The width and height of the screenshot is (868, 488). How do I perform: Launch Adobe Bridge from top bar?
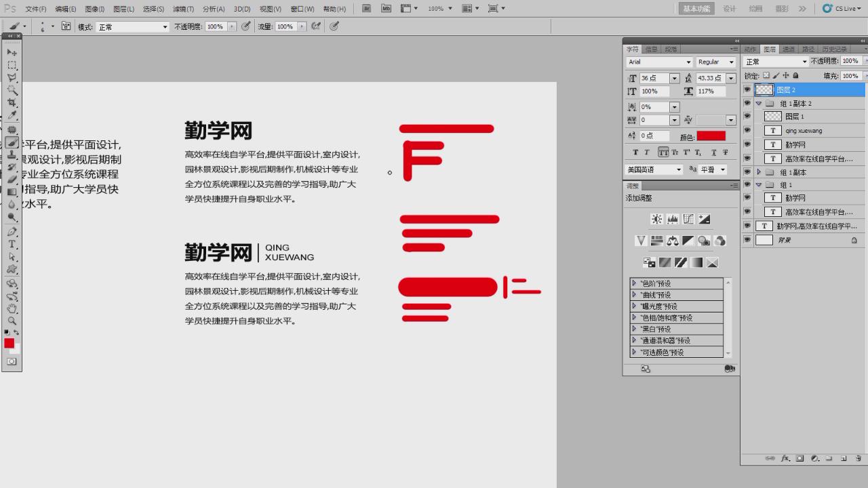(366, 9)
